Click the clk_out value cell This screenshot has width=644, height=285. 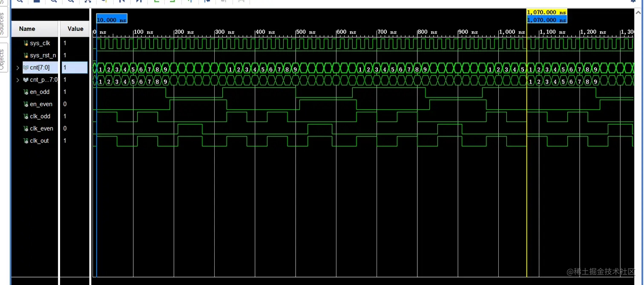75,141
